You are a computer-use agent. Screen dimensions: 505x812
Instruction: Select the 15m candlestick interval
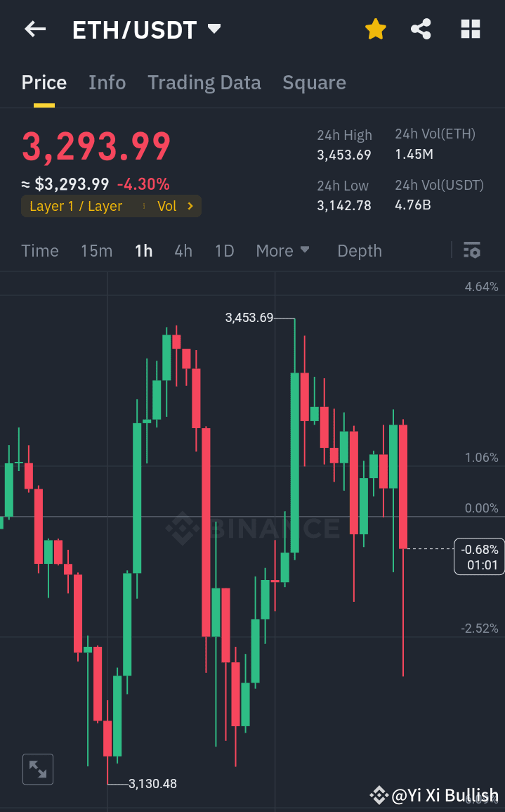96,250
